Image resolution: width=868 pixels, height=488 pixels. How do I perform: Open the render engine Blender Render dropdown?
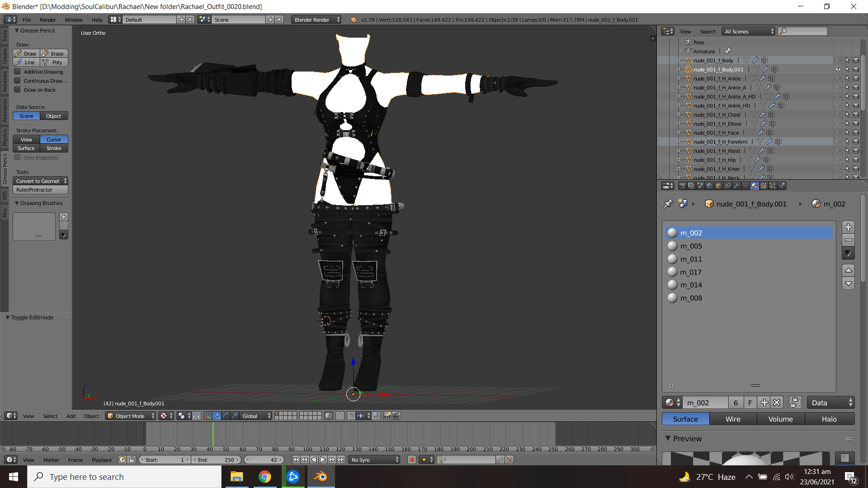[x=316, y=19]
